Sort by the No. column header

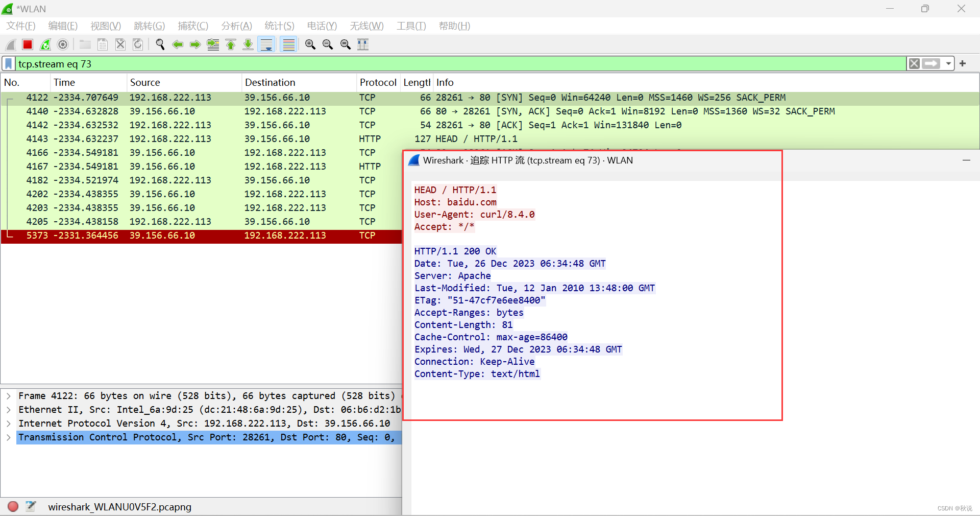click(26, 82)
